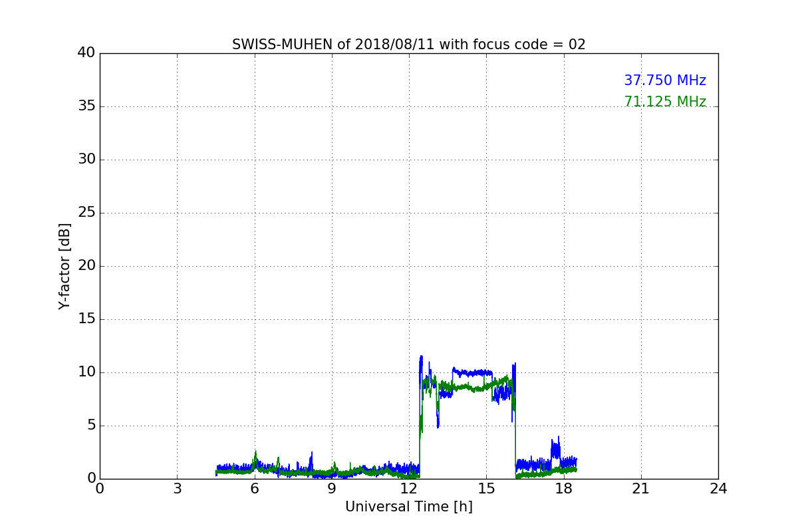Click x-axis tick label '6'
Viewport: 798px width, 532px height.
(x=254, y=488)
